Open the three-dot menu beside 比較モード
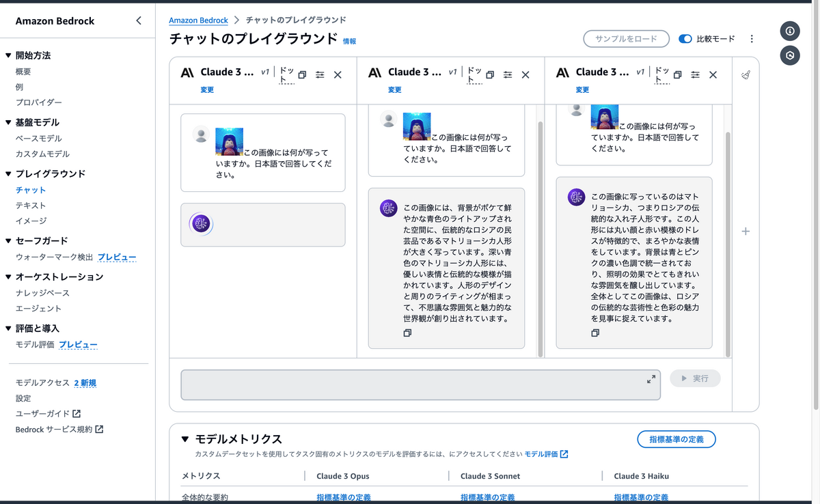Image resolution: width=820 pixels, height=504 pixels. (752, 39)
